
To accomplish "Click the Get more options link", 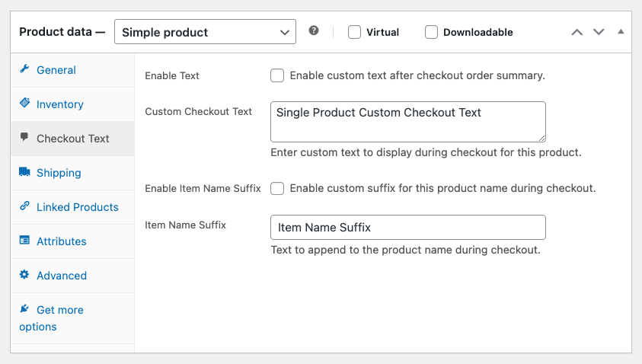I will tap(59, 310).
